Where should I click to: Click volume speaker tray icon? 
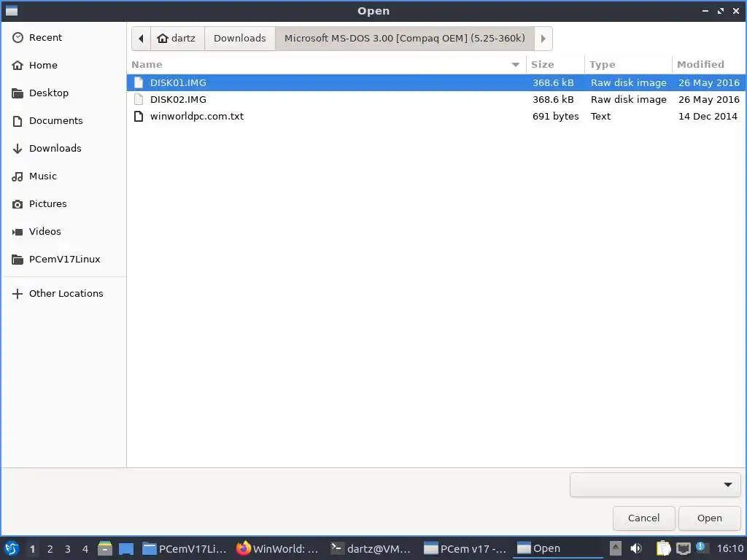[x=636, y=548]
